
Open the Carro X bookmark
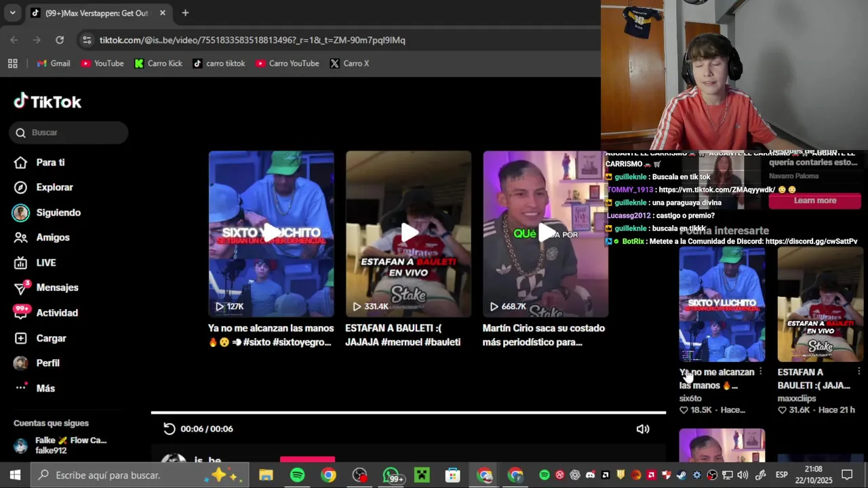(x=350, y=64)
